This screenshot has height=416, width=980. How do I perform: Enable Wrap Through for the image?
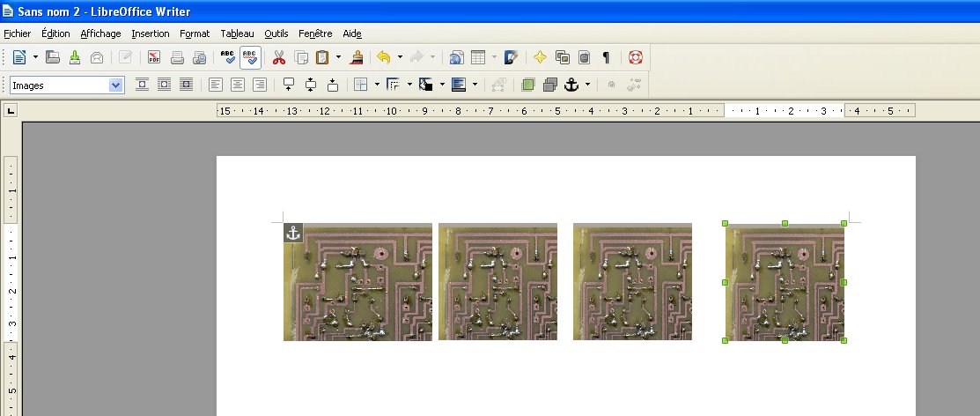point(186,85)
